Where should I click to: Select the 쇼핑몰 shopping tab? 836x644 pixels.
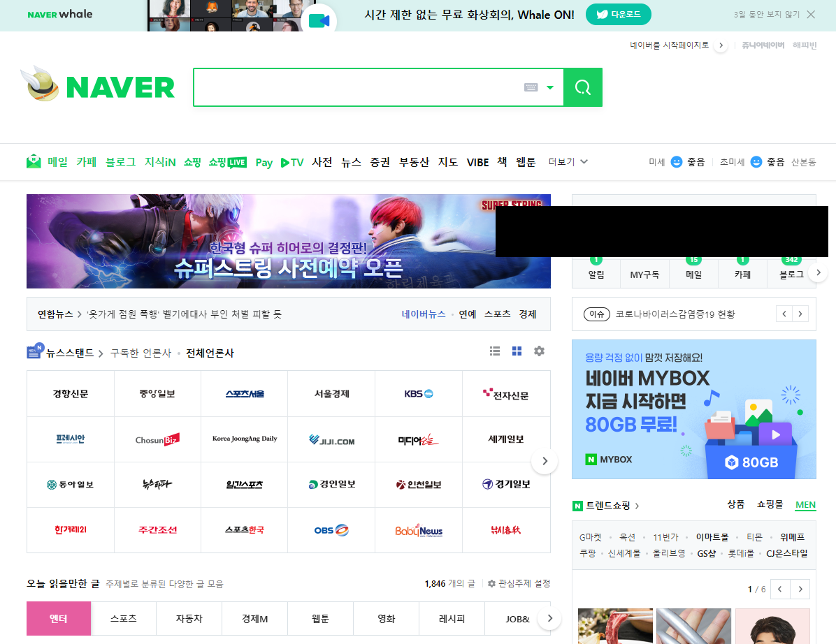click(x=770, y=504)
